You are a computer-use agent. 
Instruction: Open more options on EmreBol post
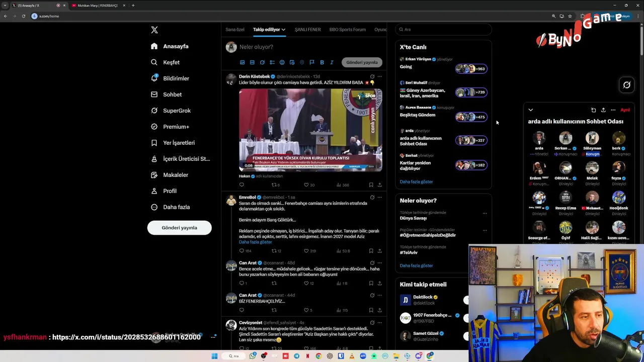coord(379,197)
